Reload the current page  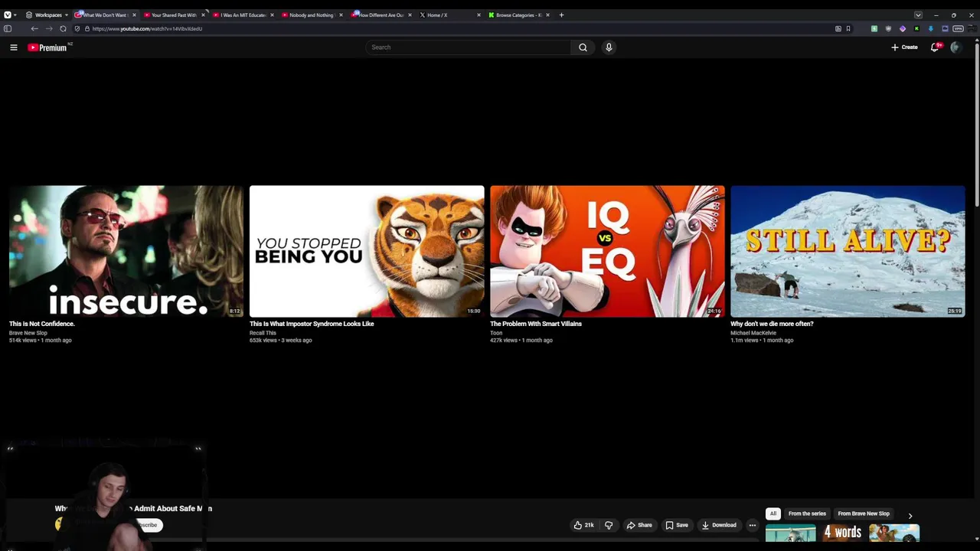tap(63, 28)
